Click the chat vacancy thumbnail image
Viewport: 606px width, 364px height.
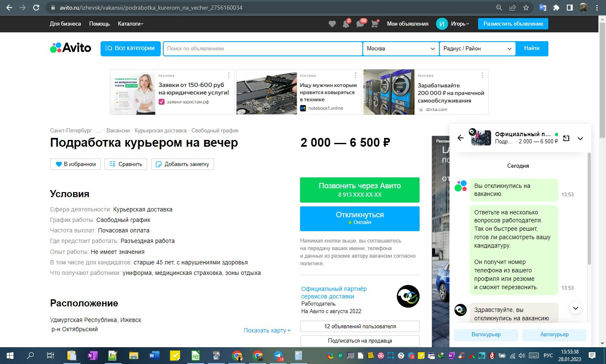coord(481,137)
